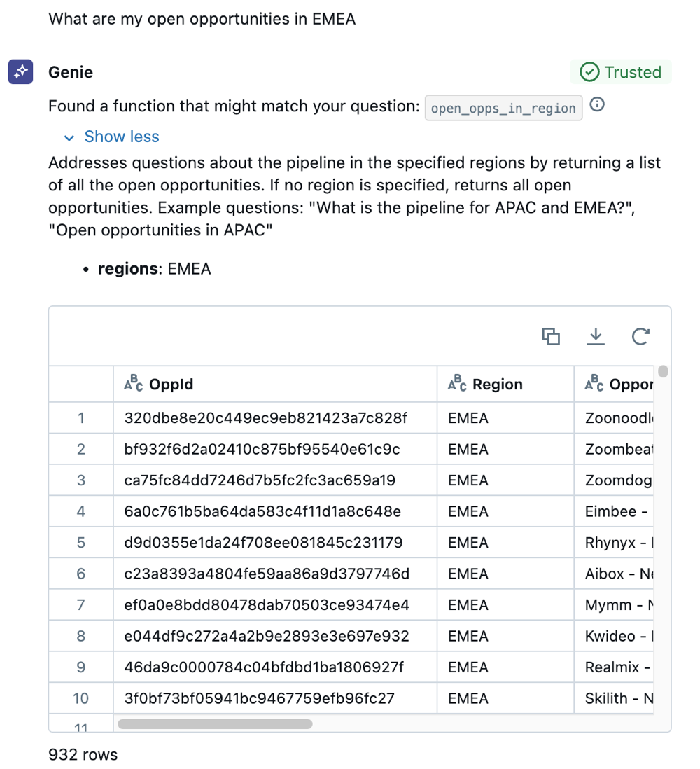Select the open_opps_in_region function pill
Viewport: 700px width, 769px height.
(503, 107)
